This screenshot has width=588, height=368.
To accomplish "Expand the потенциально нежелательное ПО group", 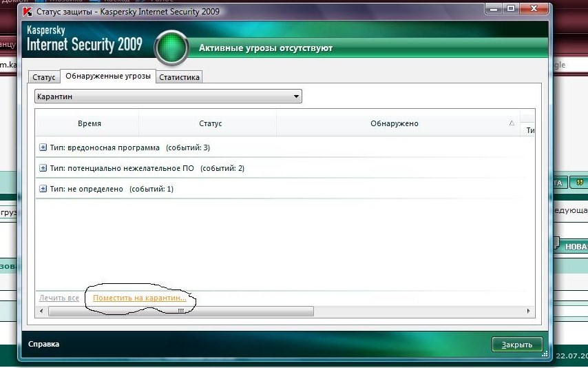I will (x=43, y=168).
